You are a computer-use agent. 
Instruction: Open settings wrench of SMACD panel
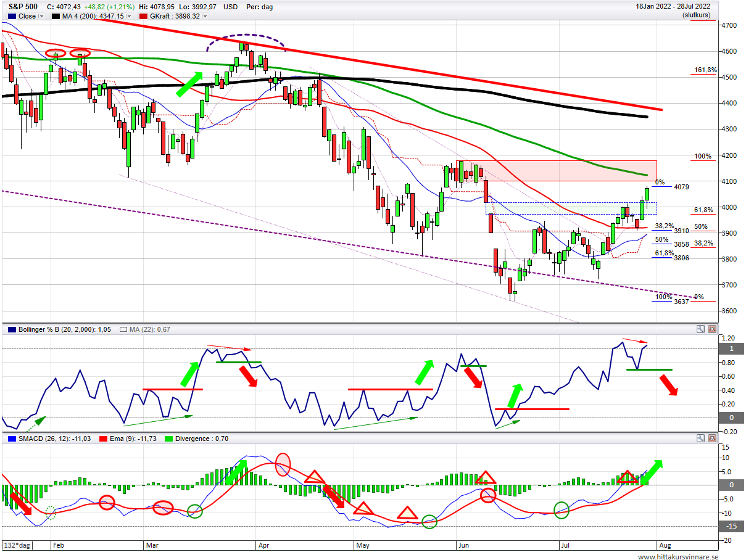click(700, 439)
